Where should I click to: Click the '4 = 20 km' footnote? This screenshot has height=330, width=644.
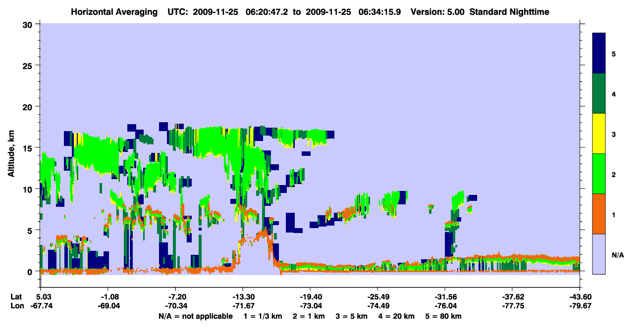tap(397, 316)
